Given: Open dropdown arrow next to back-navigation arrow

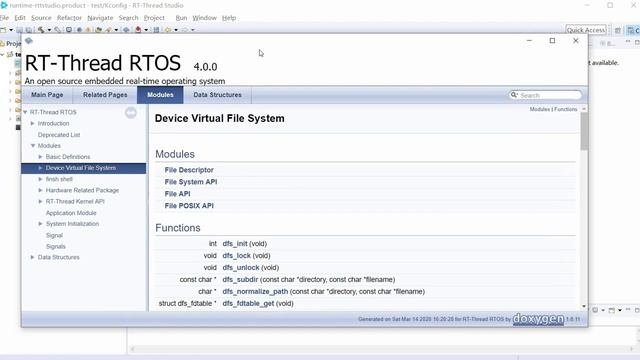Looking at the screenshot, I should point(176,30).
